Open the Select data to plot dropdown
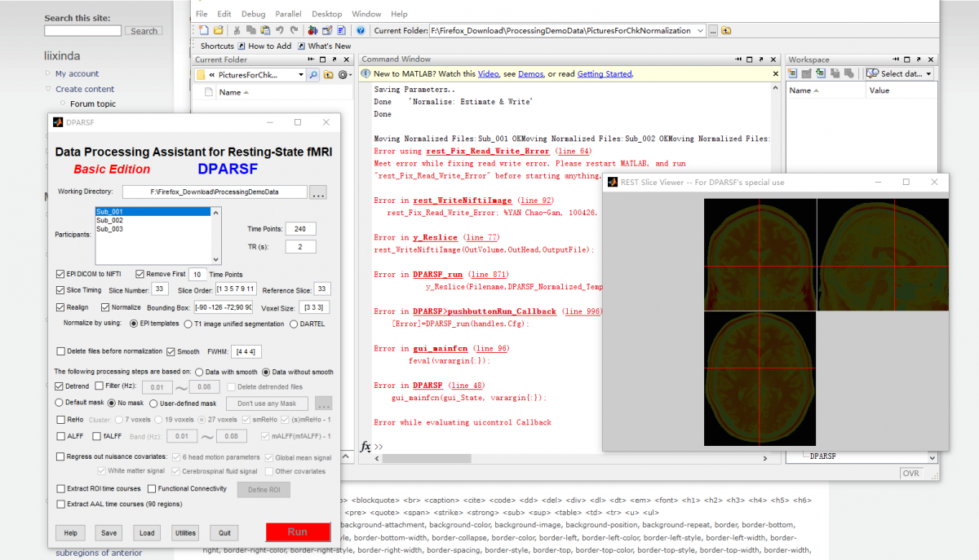Viewport: 979px width, 560px height. tap(929, 73)
